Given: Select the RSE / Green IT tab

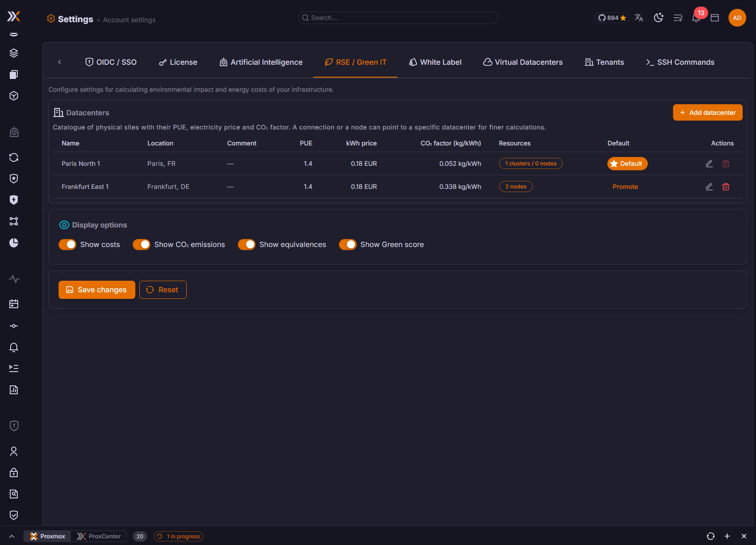Looking at the screenshot, I should click(x=355, y=62).
